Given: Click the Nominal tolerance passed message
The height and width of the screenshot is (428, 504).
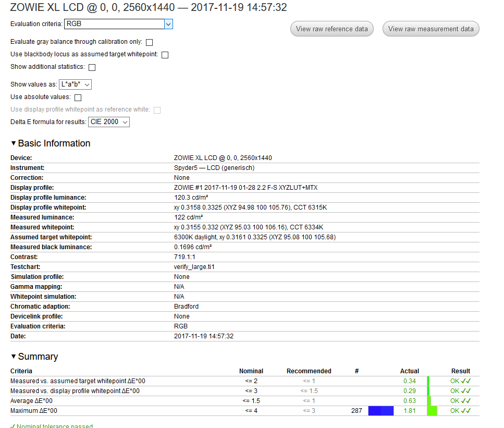Looking at the screenshot, I should point(52,426).
